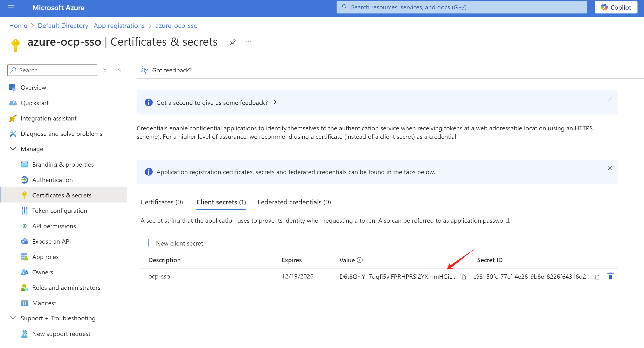
Task: Copy the client secret value
Action: [463, 277]
